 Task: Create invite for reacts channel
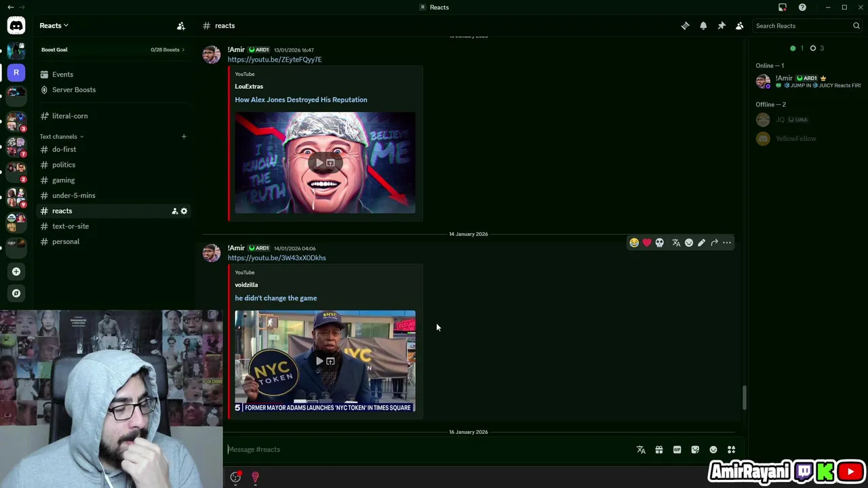(x=174, y=211)
